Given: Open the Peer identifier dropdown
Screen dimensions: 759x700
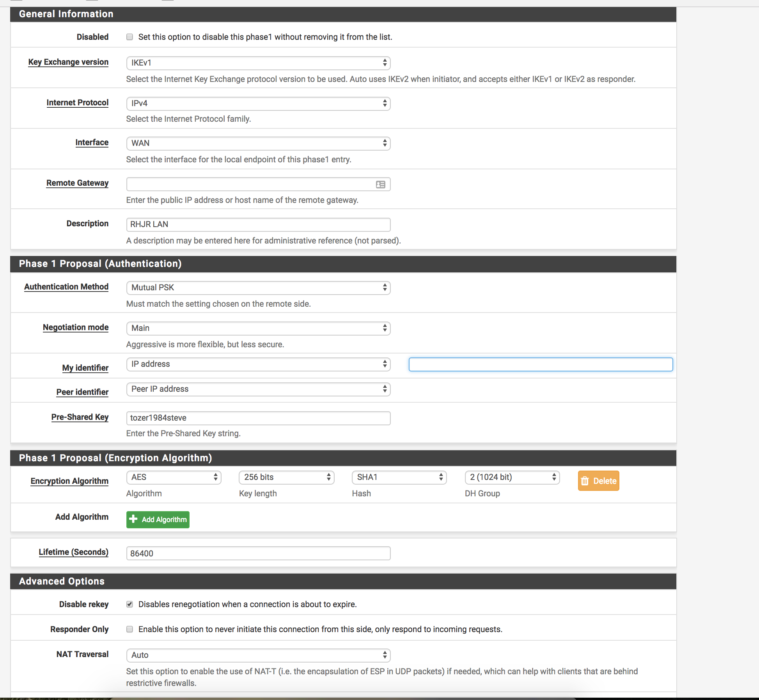Looking at the screenshot, I should pyautogui.click(x=258, y=389).
